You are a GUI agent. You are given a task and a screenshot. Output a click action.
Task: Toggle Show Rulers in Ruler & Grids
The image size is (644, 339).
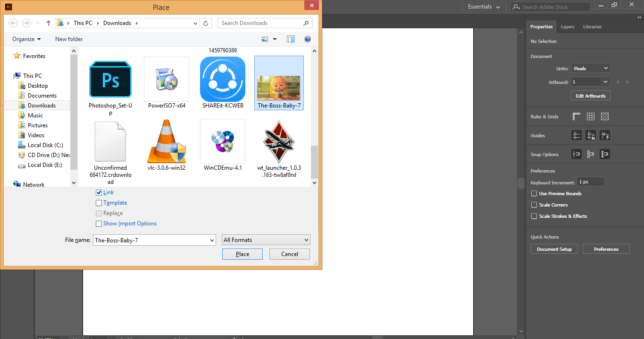(x=576, y=116)
